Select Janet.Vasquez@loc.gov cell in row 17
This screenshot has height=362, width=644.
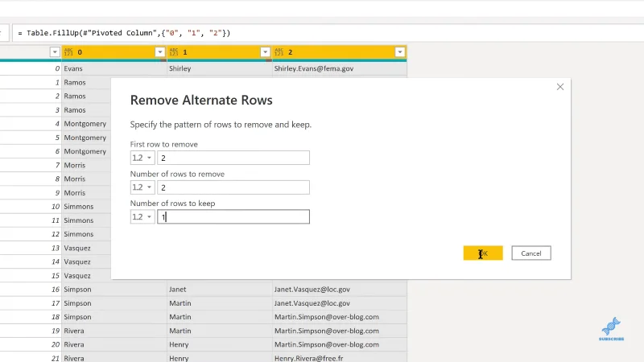point(339,303)
